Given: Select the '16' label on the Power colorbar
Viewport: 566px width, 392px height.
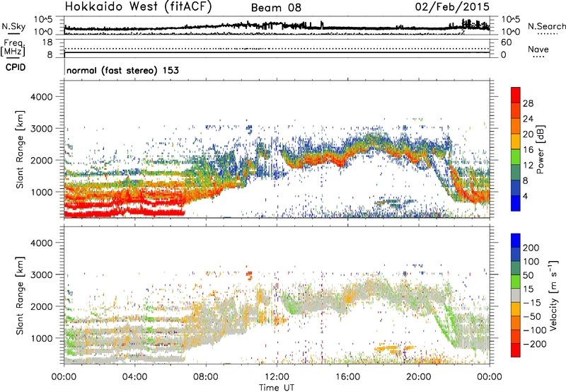Looking at the screenshot, I should 528,150.
